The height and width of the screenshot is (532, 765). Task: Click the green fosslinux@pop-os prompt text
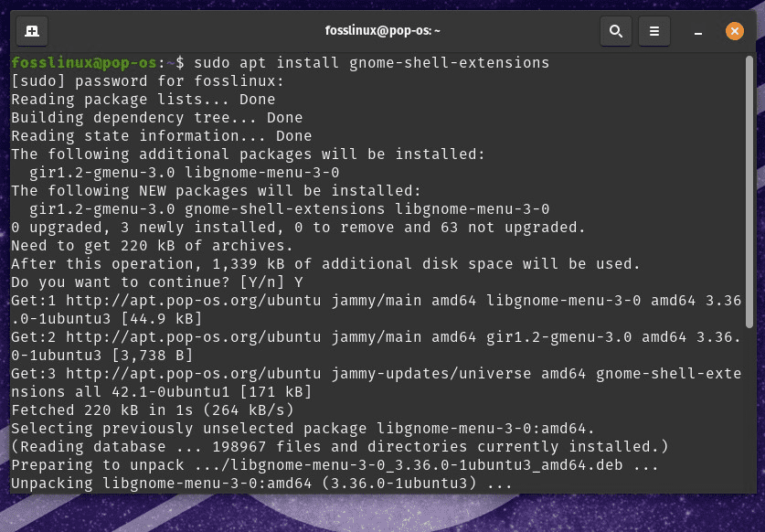[x=84, y=63]
